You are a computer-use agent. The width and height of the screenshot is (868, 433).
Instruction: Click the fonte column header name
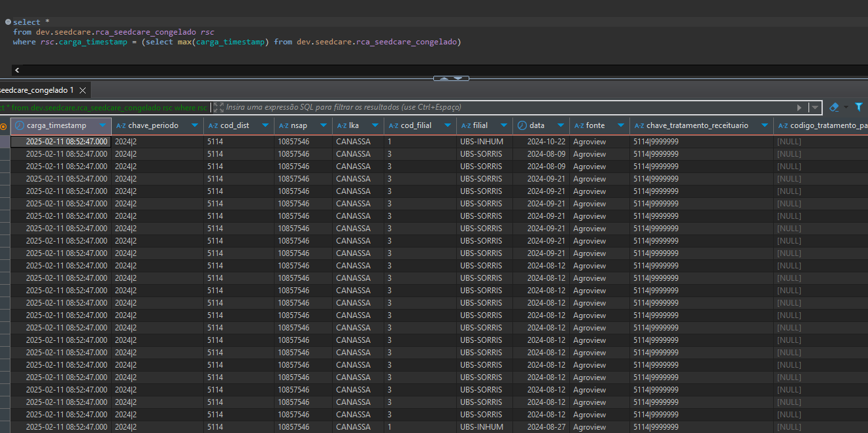(595, 125)
